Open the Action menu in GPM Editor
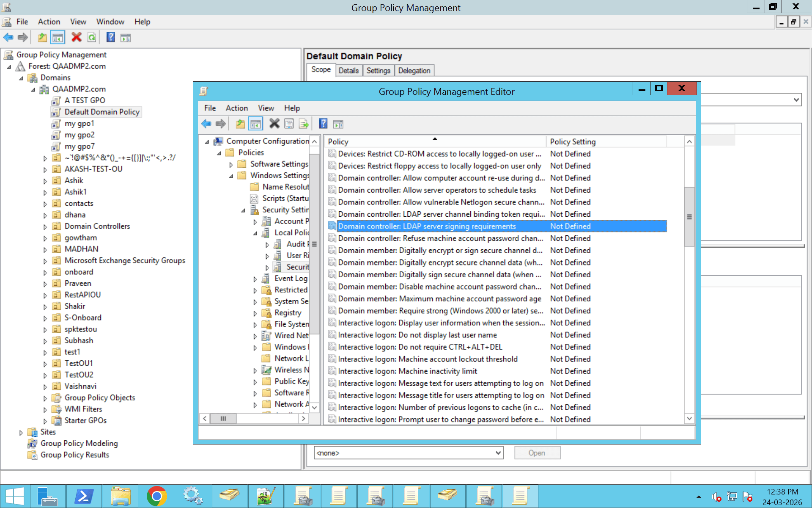 [x=236, y=108]
